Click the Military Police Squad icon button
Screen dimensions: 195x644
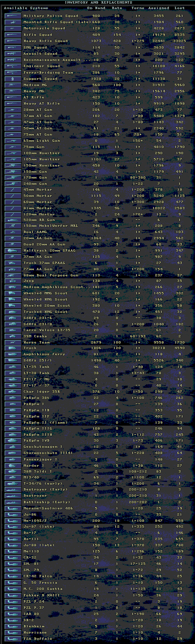coord(13,16)
